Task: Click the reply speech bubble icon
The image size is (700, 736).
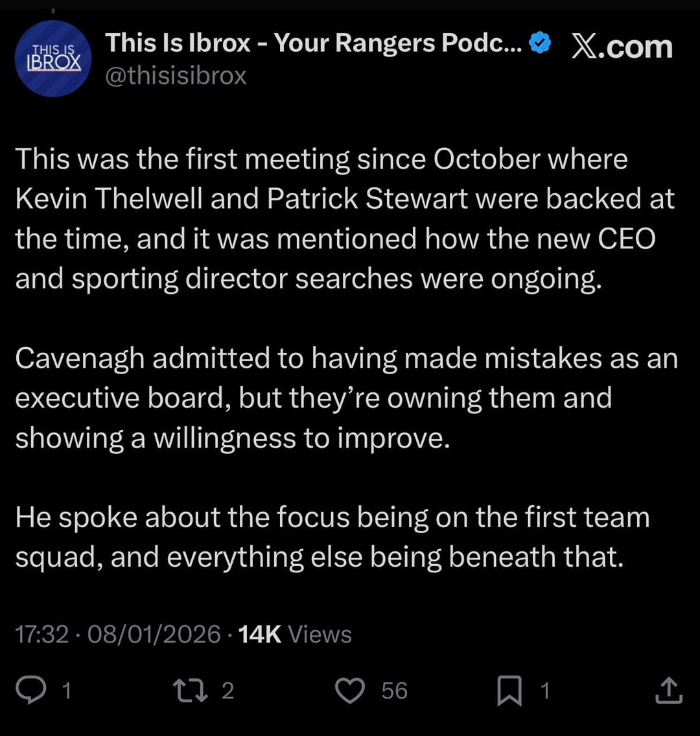Action: pyautogui.click(x=29, y=691)
